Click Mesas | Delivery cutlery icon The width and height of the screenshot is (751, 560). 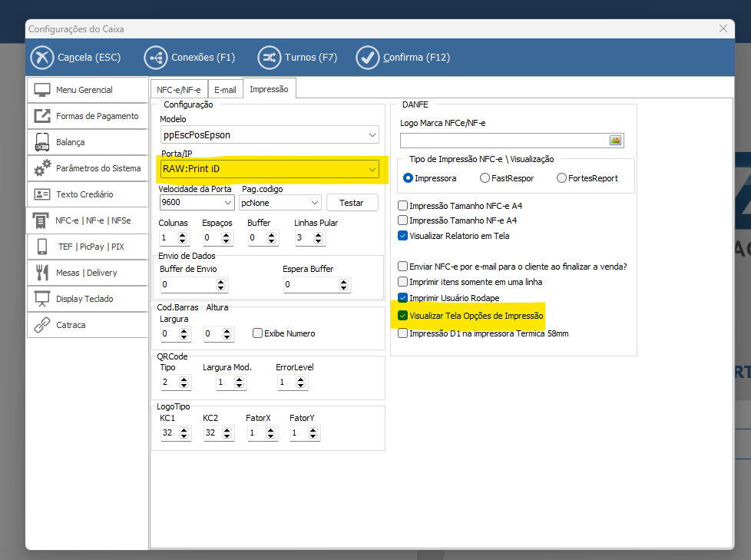[42, 273]
